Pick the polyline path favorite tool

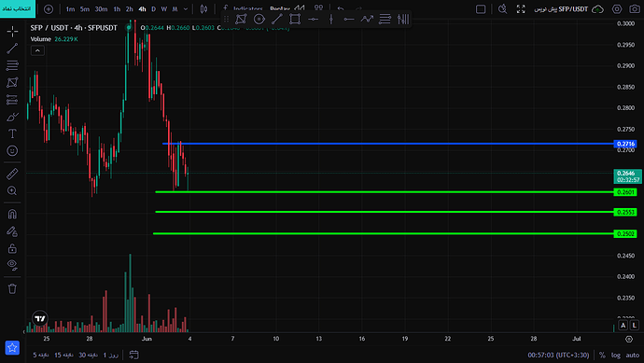(x=367, y=19)
